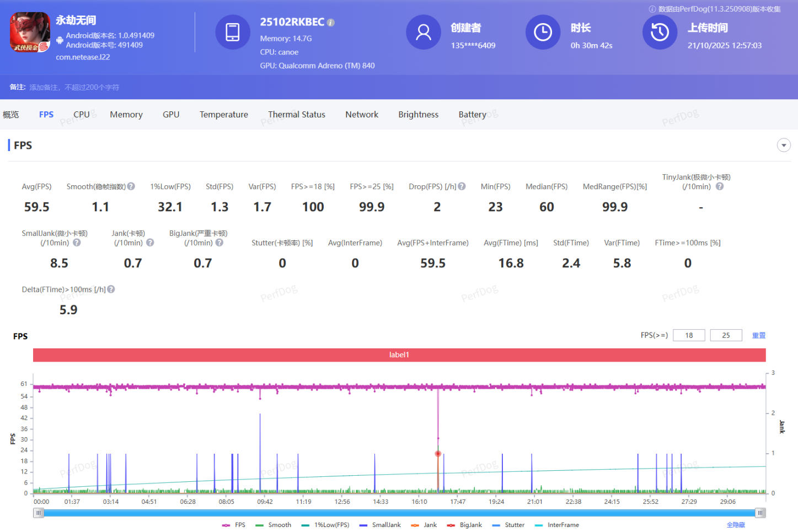Screen dimensions: 798x532
Task: Click the help icon next to Smooth index
Action: pyautogui.click(x=131, y=186)
